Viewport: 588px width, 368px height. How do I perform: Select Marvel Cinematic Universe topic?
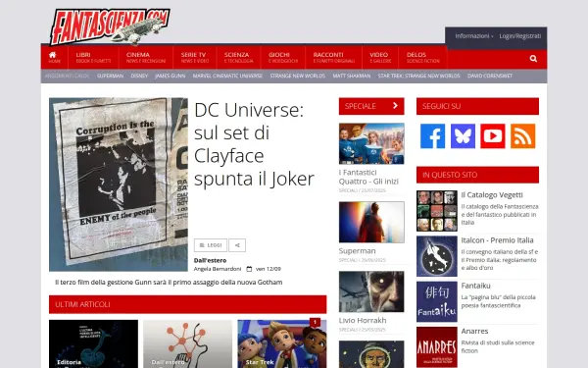coord(227,76)
